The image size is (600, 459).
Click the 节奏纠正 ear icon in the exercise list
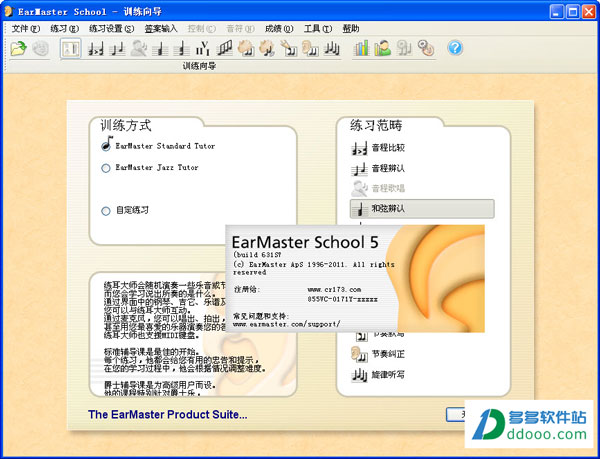[x=359, y=354]
